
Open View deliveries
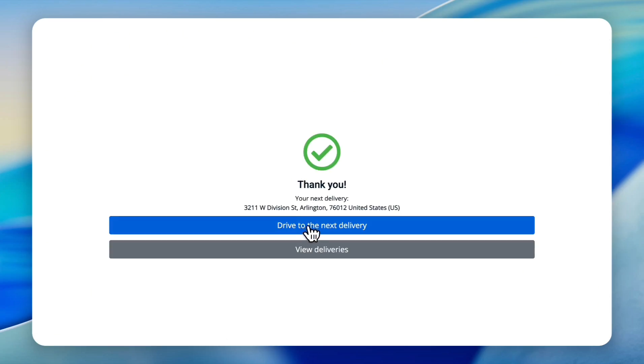(322, 249)
